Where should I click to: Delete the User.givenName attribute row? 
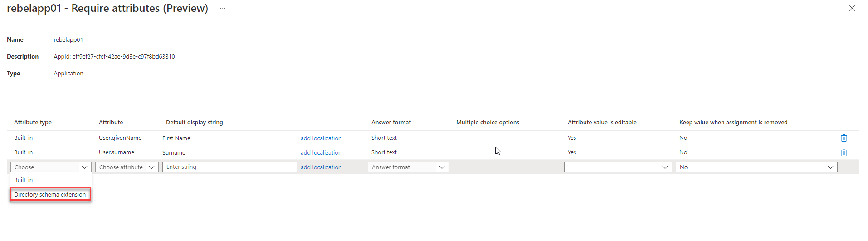(x=844, y=138)
